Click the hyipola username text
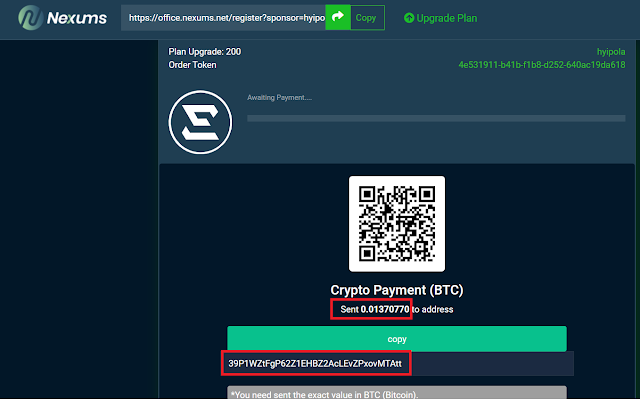The width and height of the screenshot is (640, 400). [x=611, y=52]
